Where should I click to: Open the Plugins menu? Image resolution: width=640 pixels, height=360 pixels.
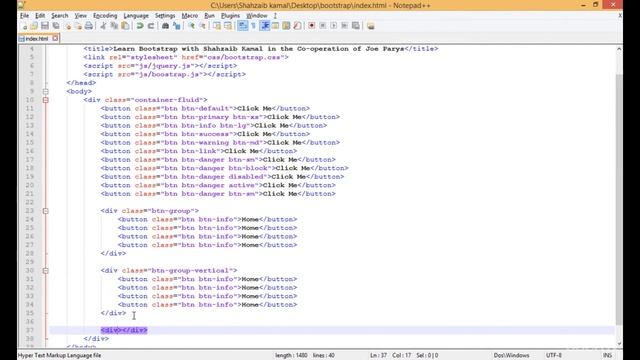tap(230, 16)
